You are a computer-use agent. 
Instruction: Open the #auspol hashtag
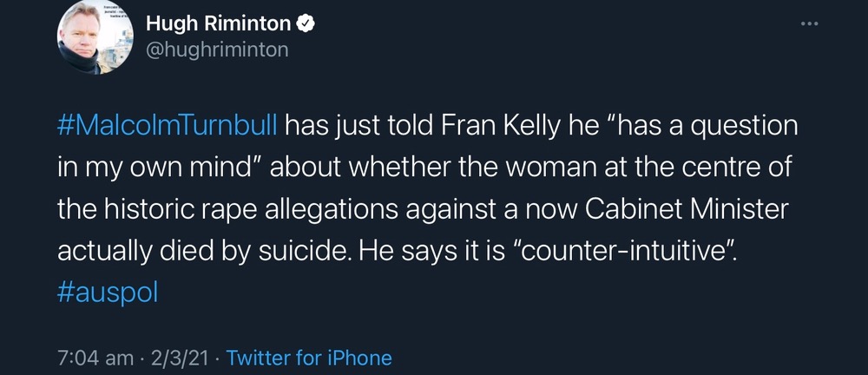pos(108,292)
